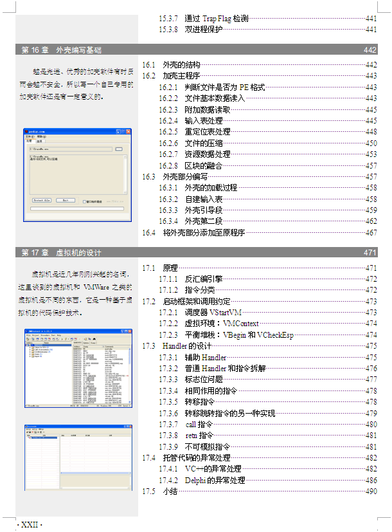Select entry 17.3.4 相同作用的指令
The height and width of the screenshot is (532, 392).
pyautogui.click(x=268, y=391)
